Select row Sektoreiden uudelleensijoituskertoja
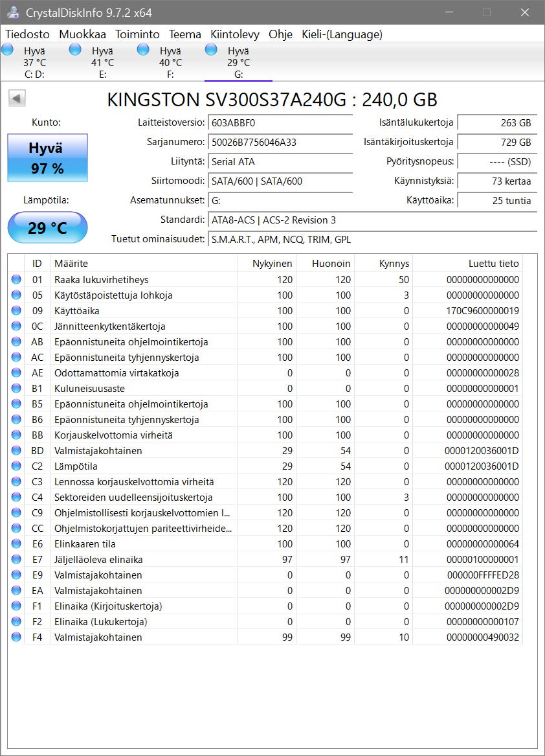The image size is (545, 756). click(265, 497)
